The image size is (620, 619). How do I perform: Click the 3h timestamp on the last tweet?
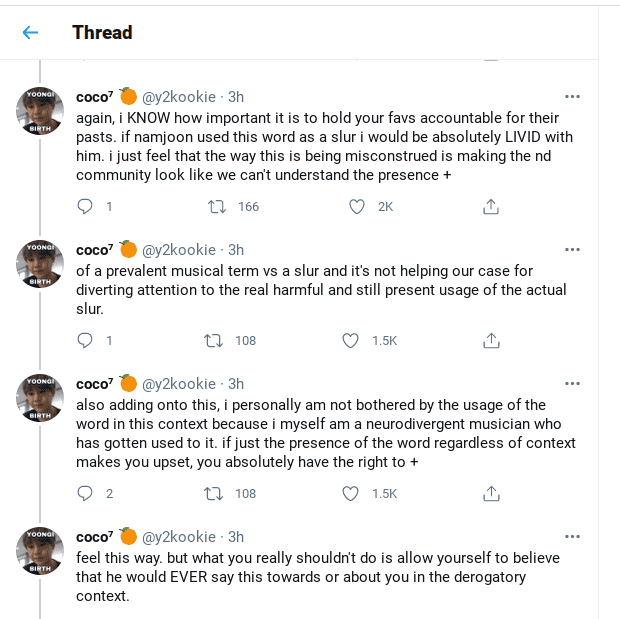click(236, 537)
